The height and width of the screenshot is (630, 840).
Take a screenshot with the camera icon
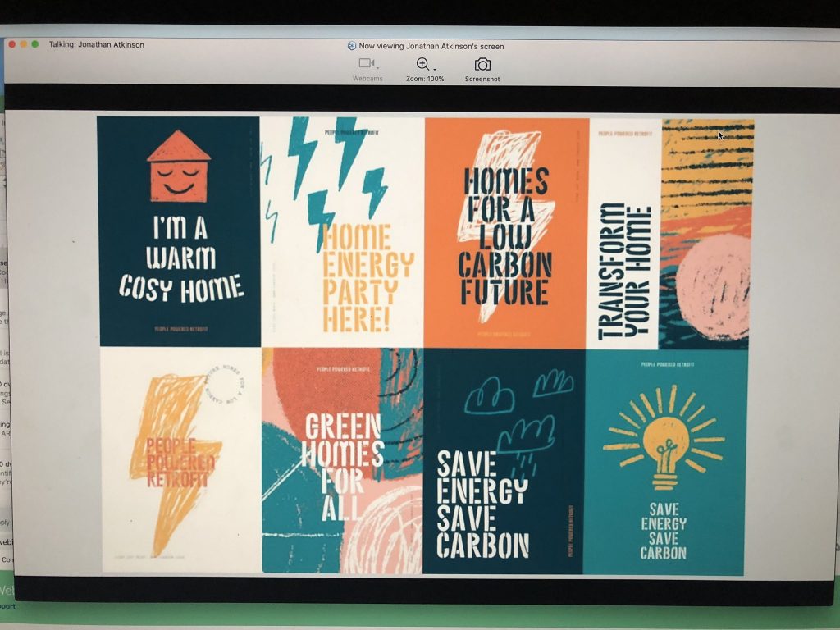pos(482,71)
